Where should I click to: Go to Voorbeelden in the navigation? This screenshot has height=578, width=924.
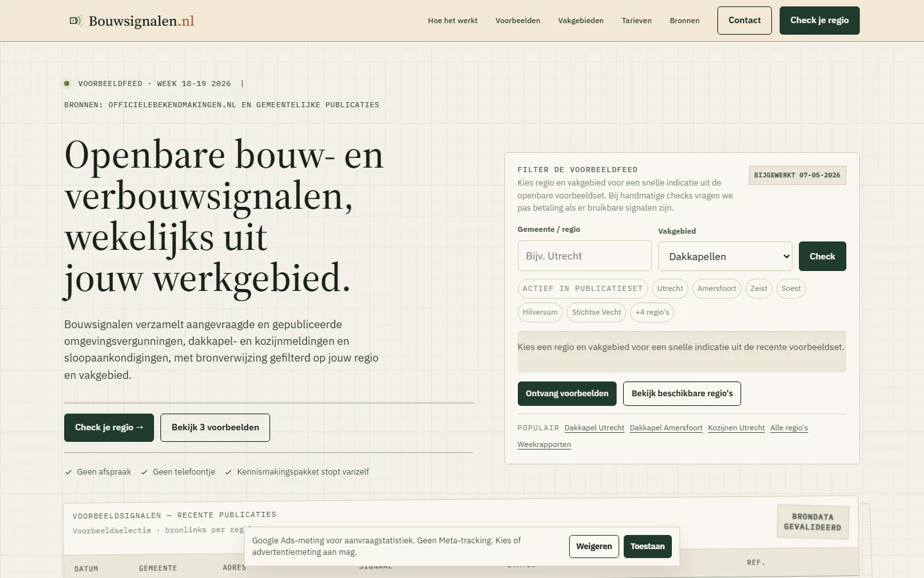click(518, 21)
